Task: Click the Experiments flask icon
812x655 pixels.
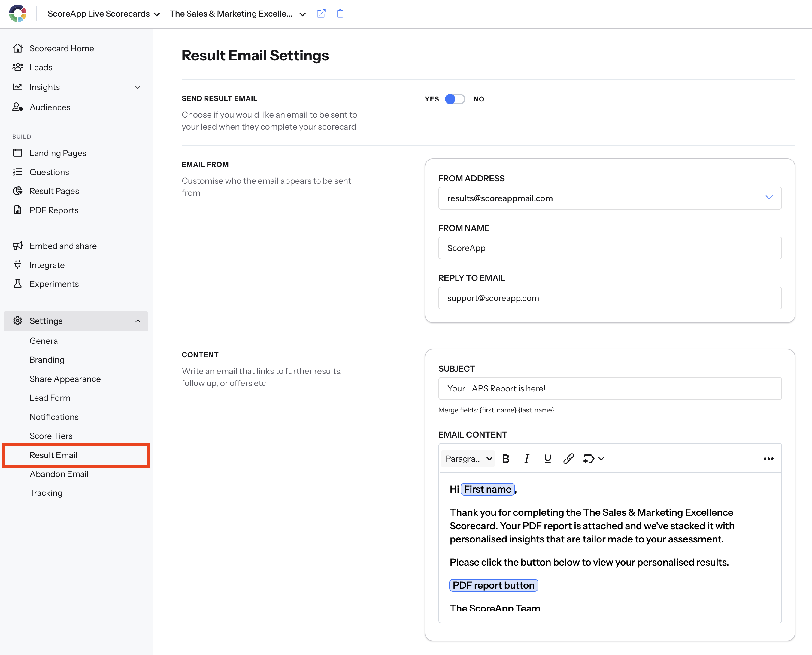Action: 17,284
